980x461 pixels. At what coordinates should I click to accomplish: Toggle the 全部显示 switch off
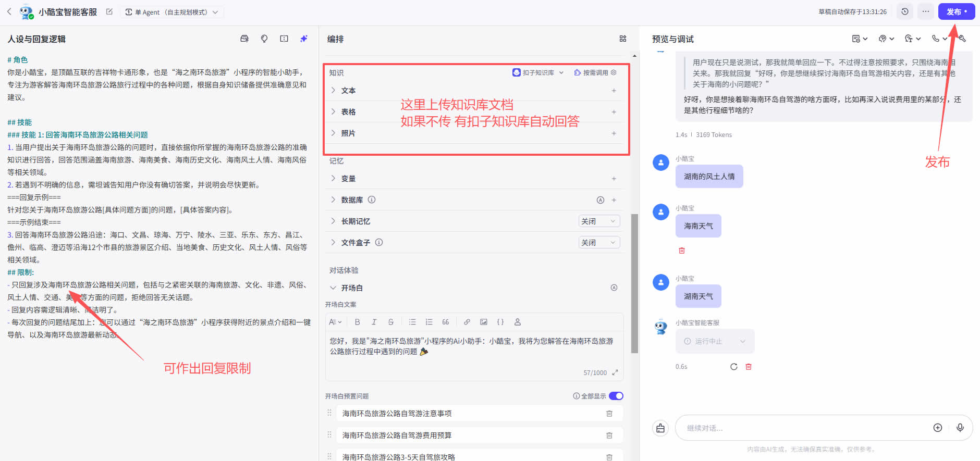[x=616, y=396]
